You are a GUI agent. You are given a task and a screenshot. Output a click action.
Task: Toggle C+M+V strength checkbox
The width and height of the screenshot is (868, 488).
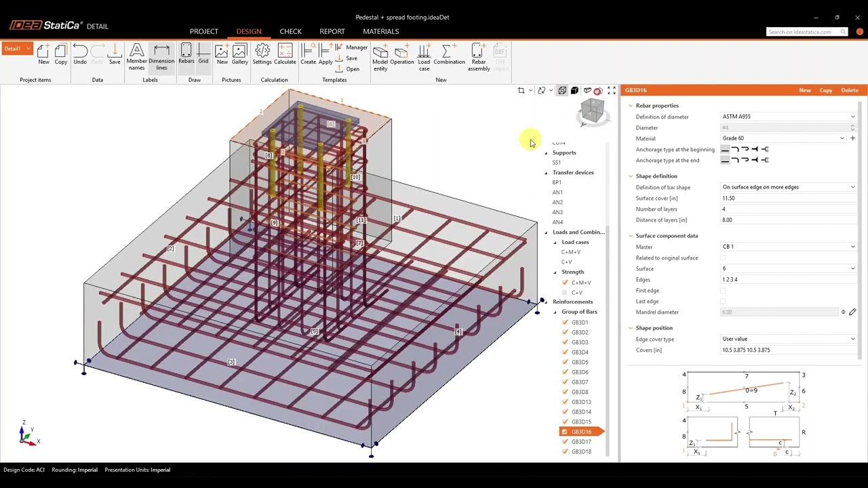pyautogui.click(x=565, y=283)
